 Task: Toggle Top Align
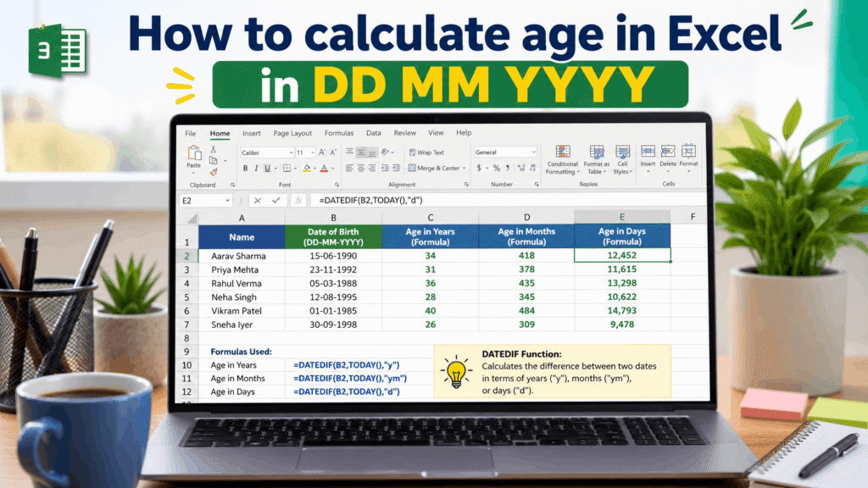pos(349,152)
